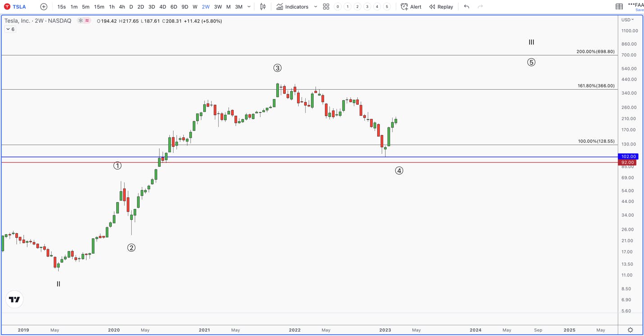Collapse the indicator legend showing 6
This screenshot has width=644, height=336.
pos(10,29)
